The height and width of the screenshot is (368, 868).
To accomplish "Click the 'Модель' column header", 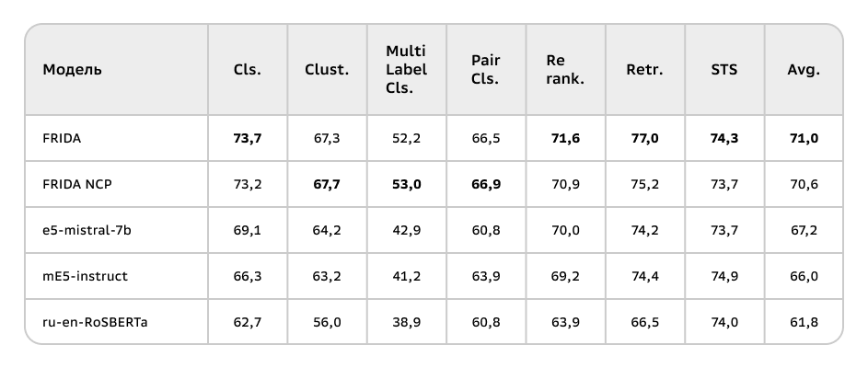I will tap(73, 70).
